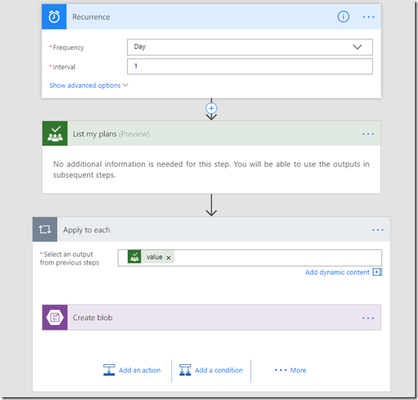Click the Select an output label
418x400 pixels.
pos(69,258)
